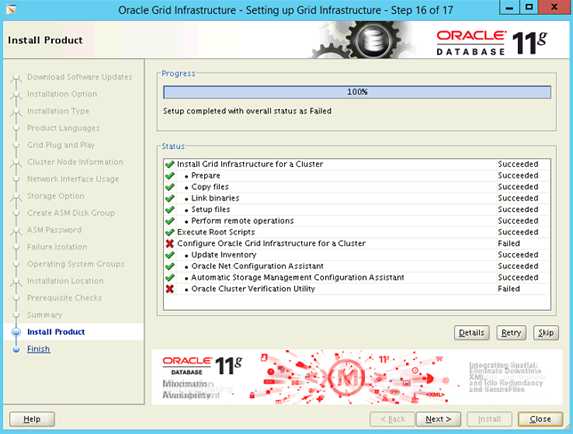Maximize the installer window
The image size is (573, 434).
click(529, 7)
